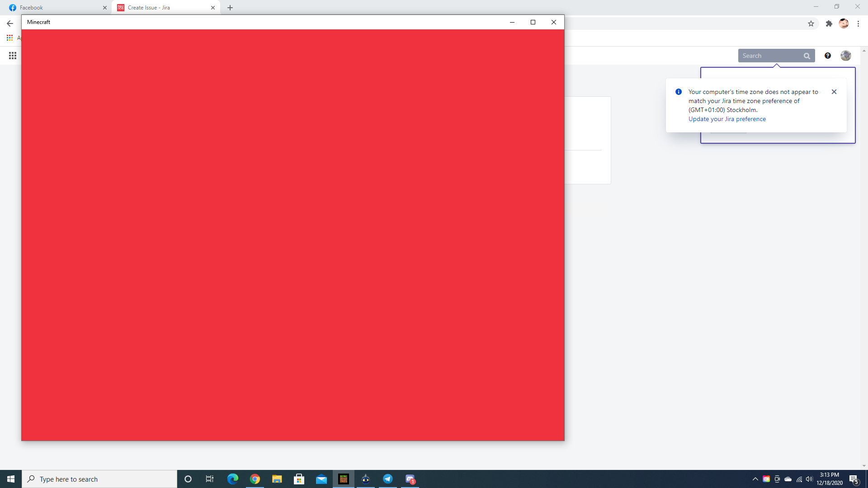
Task: Bookmark this page with the star icon
Action: tap(811, 23)
